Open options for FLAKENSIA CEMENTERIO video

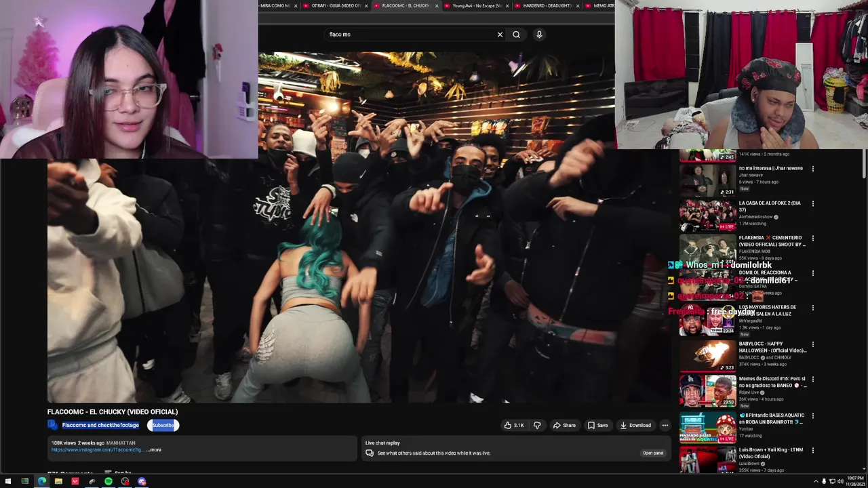[813, 239]
